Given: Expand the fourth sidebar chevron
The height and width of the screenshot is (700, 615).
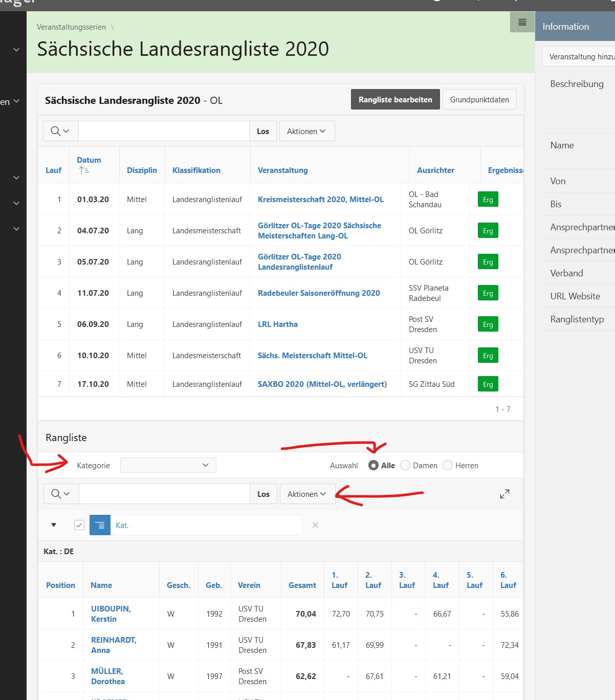Looking at the screenshot, I should pos(16,203).
